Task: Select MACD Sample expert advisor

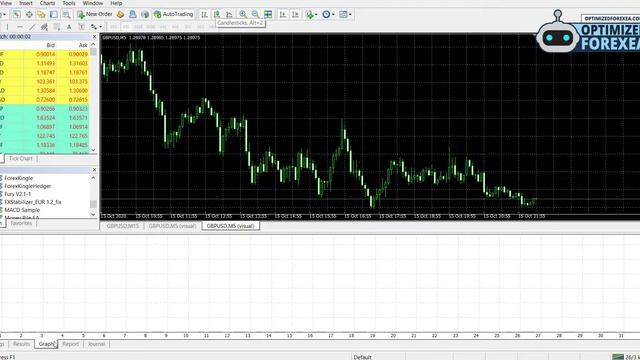Action: click(22, 210)
